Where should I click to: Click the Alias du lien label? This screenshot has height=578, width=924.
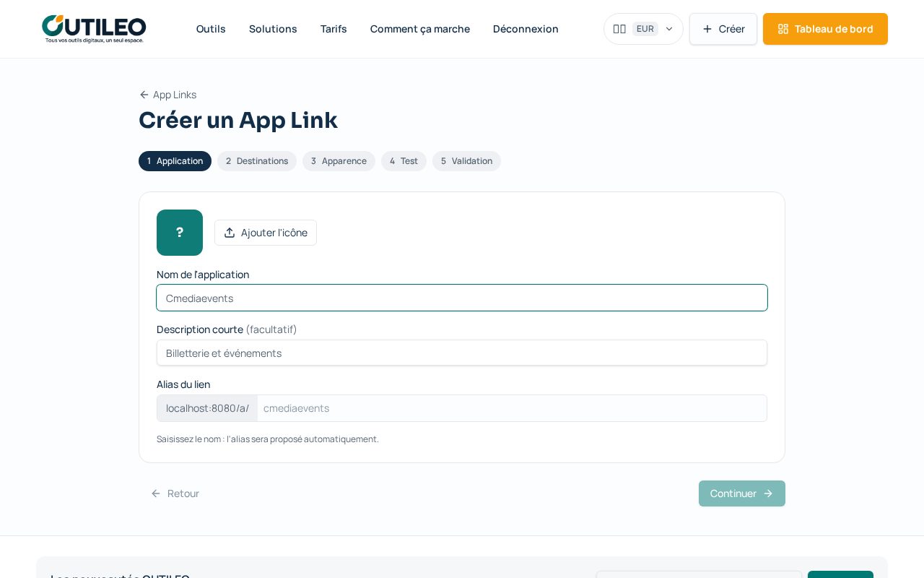tap(183, 384)
